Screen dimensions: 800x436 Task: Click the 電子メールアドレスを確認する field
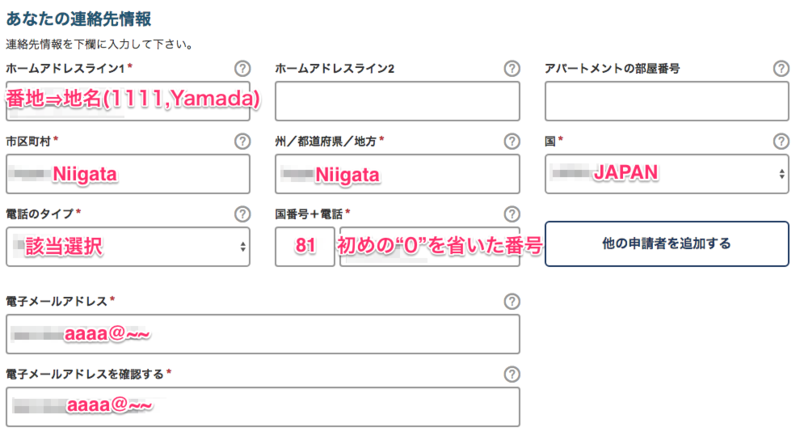click(x=263, y=407)
